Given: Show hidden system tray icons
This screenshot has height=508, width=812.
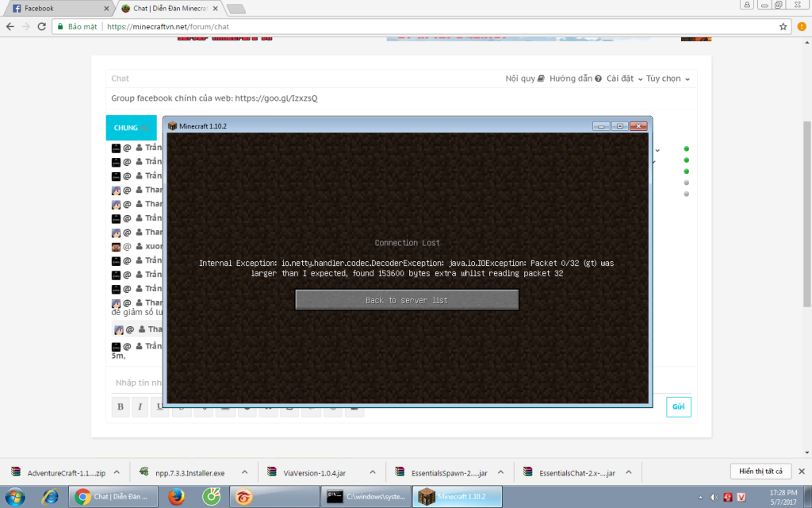Looking at the screenshot, I should click(701, 497).
